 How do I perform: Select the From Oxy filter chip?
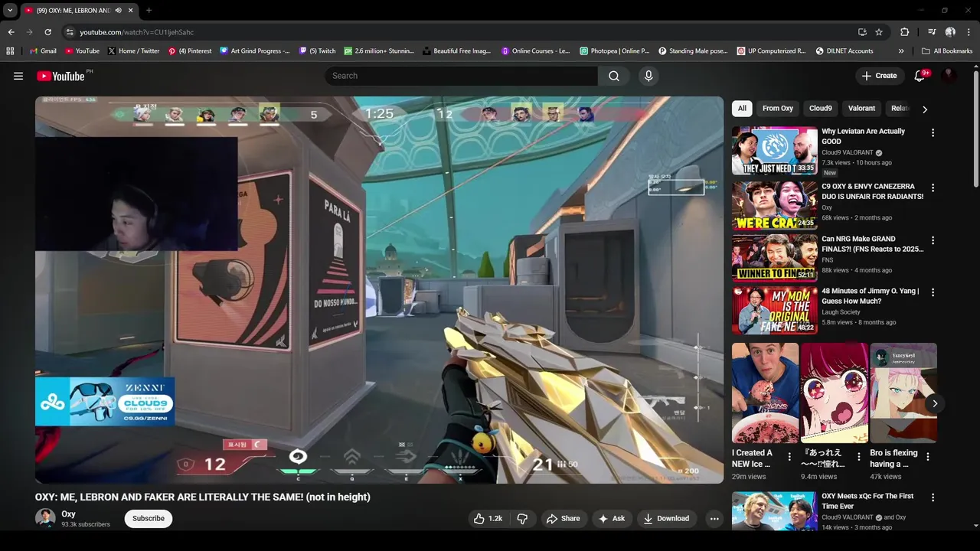pyautogui.click(x=778, y=109)
